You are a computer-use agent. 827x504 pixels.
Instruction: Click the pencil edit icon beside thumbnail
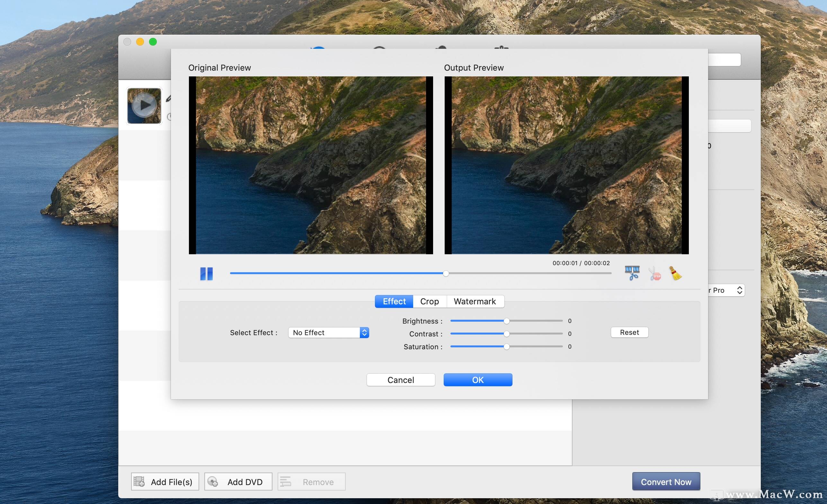pyautogui.click(x=168, y=98)
